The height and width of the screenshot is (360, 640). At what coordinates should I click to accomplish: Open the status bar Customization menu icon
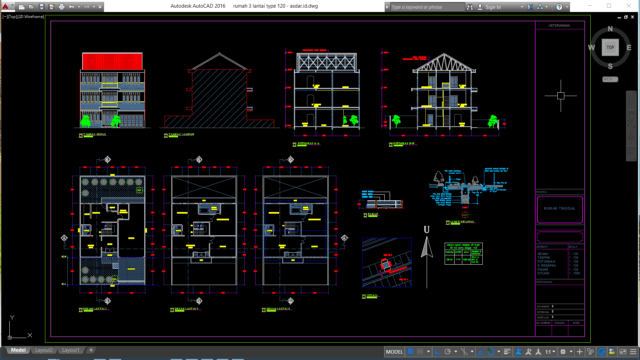(633, 352)
